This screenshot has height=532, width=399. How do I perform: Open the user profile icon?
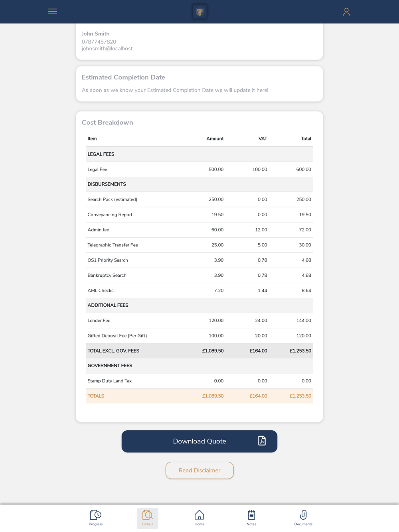point(346,12)
